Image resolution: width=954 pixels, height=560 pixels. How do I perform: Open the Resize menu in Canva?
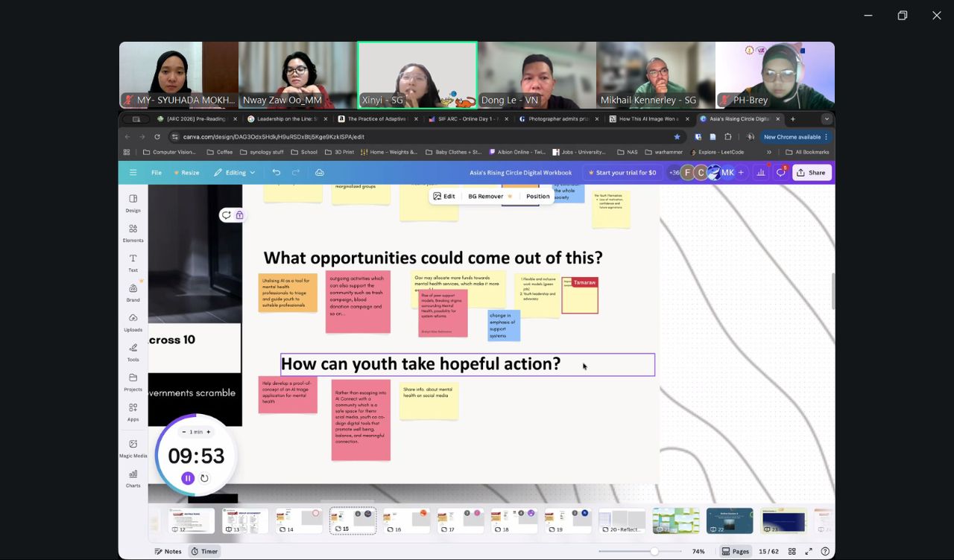pos(186,173)
